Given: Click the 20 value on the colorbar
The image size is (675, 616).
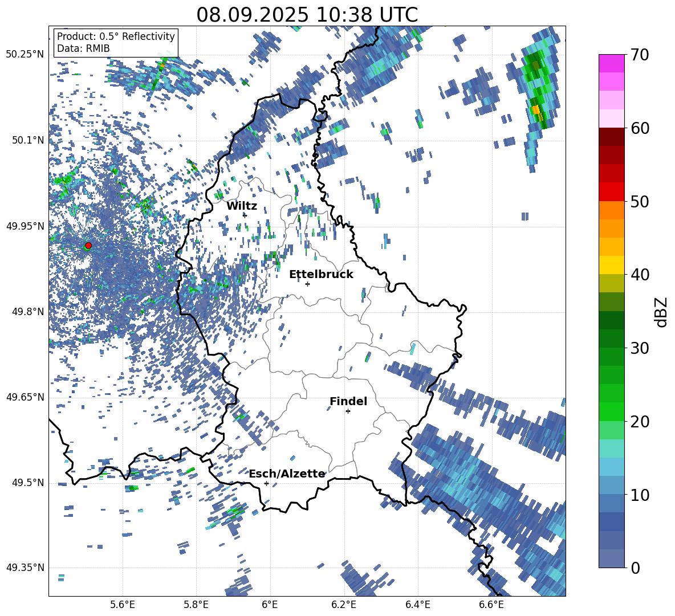Looking at the screenshot, I should (640, 421).
